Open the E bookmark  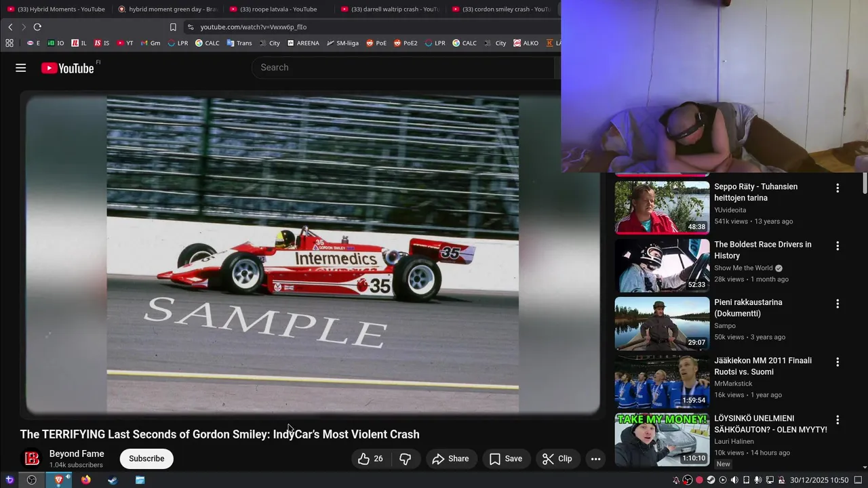[33, 43]
